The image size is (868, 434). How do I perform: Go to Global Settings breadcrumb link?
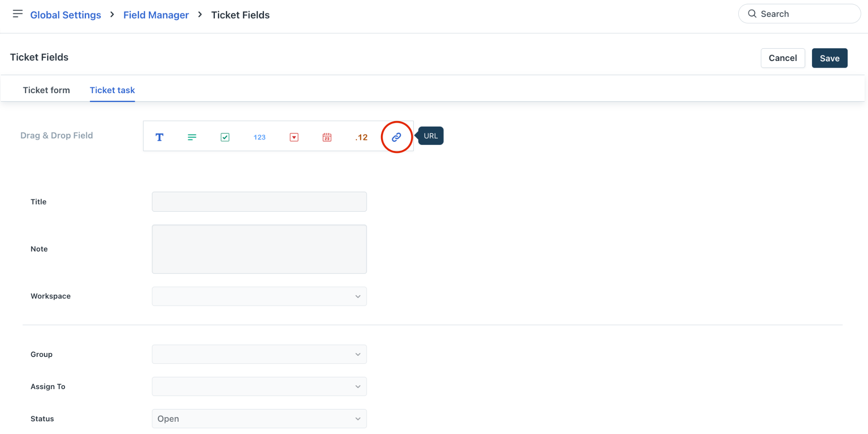click(66, 15)
